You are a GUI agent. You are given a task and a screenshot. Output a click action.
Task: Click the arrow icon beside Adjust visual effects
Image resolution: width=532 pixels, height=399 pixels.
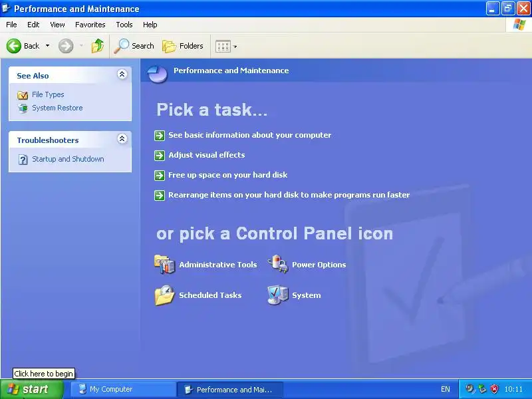point(160,156)
